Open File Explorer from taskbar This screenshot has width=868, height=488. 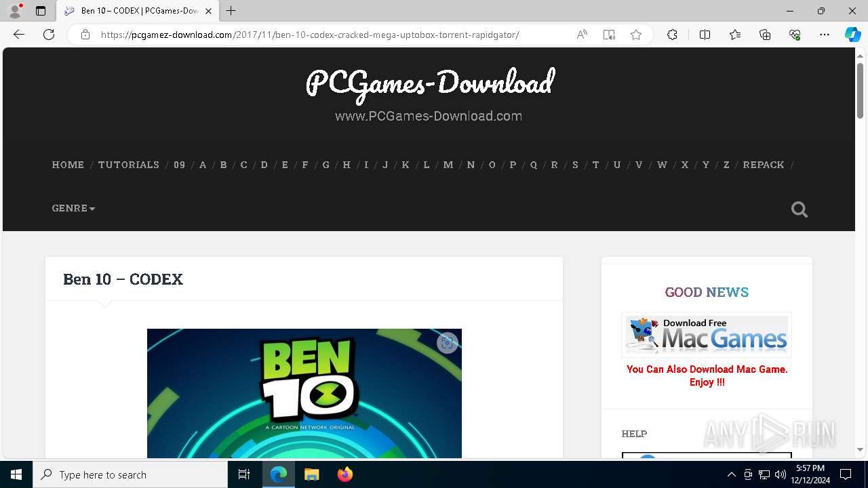[x=311, y=474]
